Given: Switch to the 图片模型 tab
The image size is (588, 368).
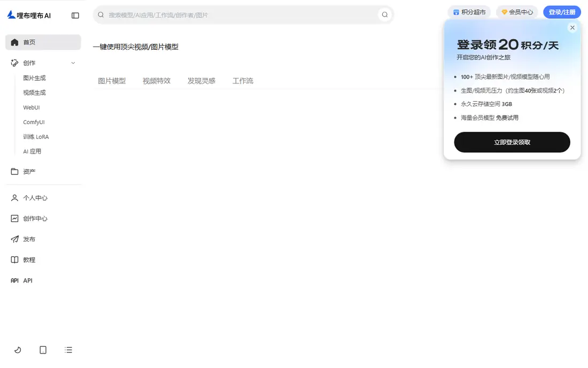Looking at the screenshot, I should [x=112, y=81].
